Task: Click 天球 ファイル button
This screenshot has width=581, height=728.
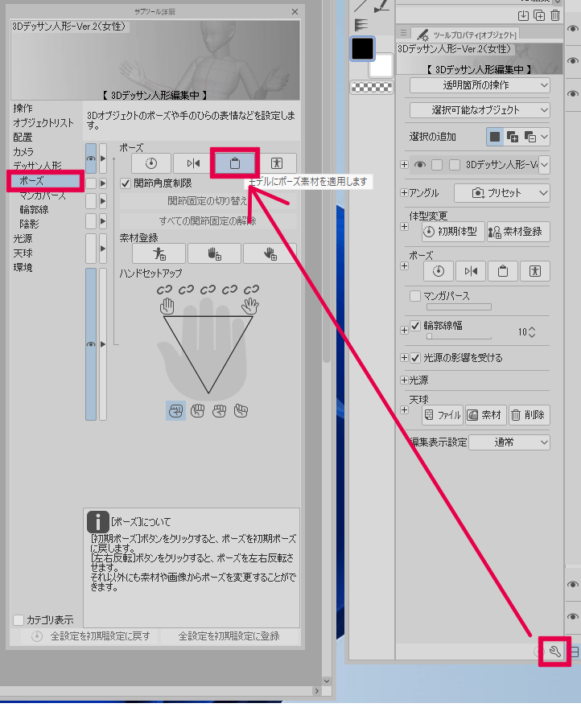Action: (x=443, y=415)
